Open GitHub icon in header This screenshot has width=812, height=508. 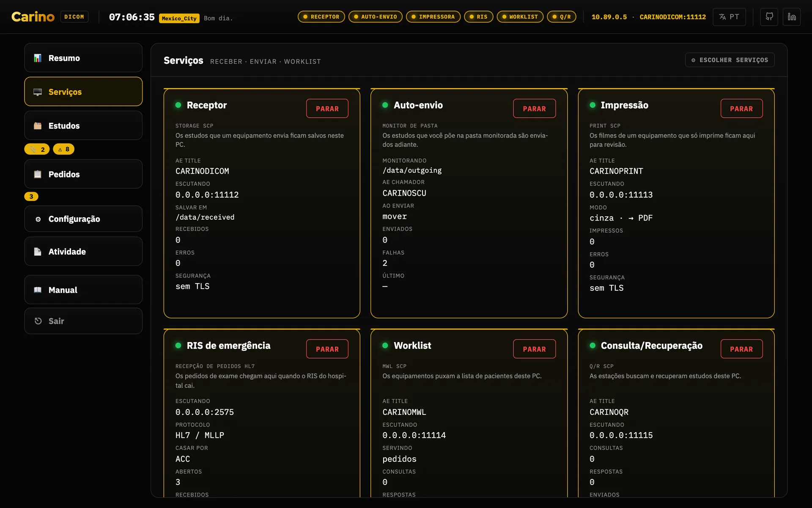coord(769,17)
